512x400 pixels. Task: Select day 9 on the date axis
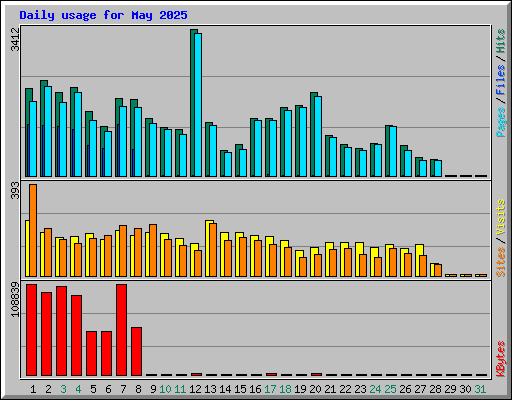153,389
